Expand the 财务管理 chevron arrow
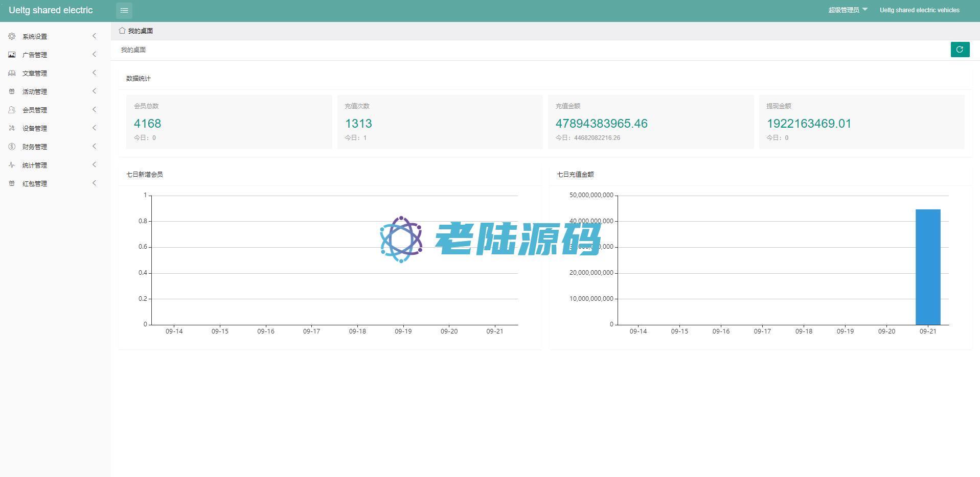The image size is (980, 477). click(94, 146)
